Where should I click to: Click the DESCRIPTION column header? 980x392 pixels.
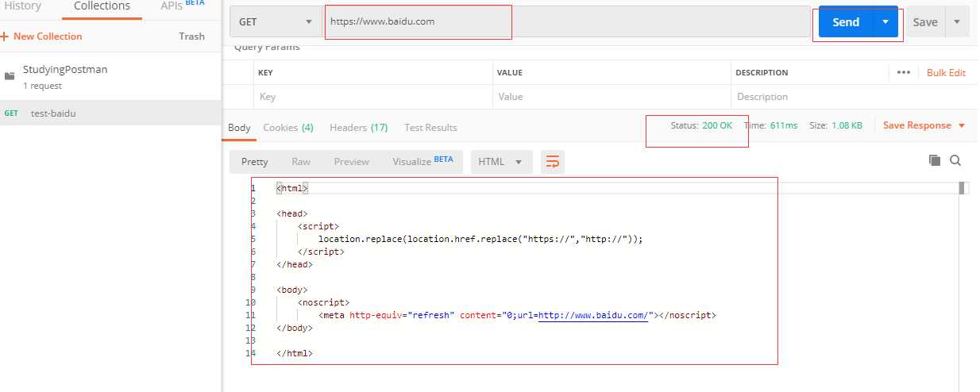click(x=762, y=72)
